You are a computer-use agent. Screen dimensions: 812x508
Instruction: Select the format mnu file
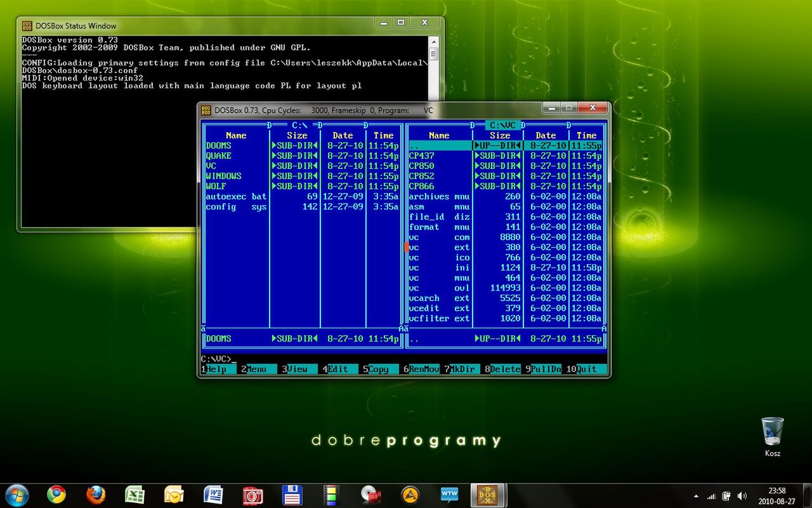pyautogui.click(x=505, y=227)
